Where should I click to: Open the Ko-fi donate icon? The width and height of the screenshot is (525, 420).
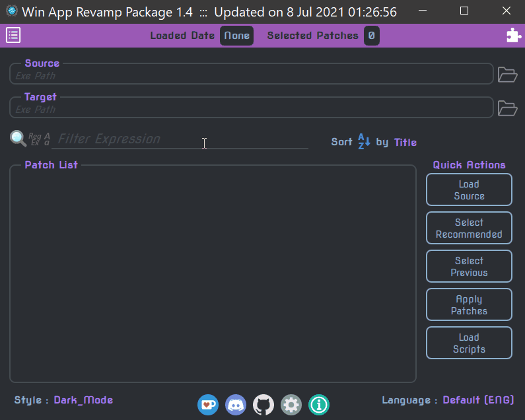tap(208, 405)
